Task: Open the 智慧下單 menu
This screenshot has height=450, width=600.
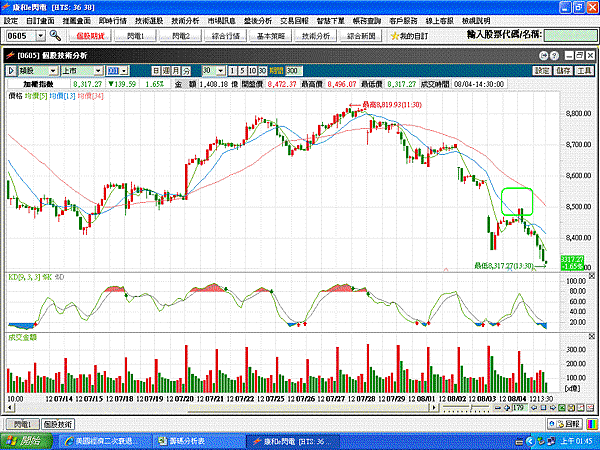Action: click(x=331, y=21)
